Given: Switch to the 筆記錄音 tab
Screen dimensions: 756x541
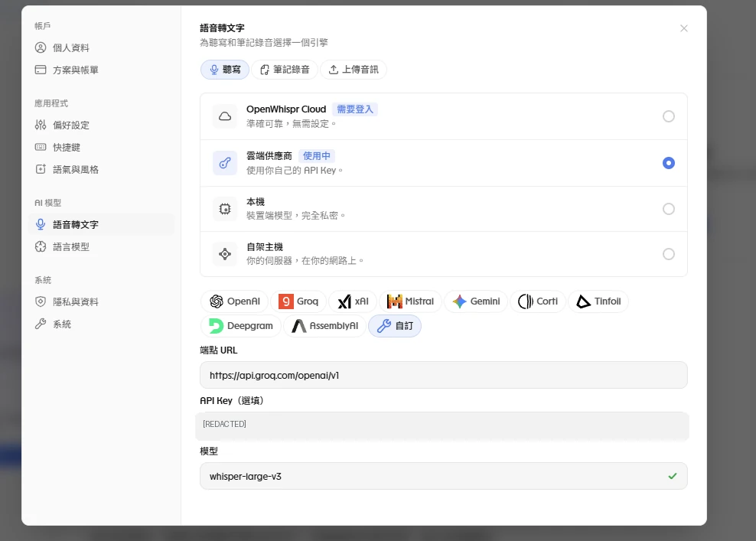Looking at the screenshot, I should [x=285, y=70].
